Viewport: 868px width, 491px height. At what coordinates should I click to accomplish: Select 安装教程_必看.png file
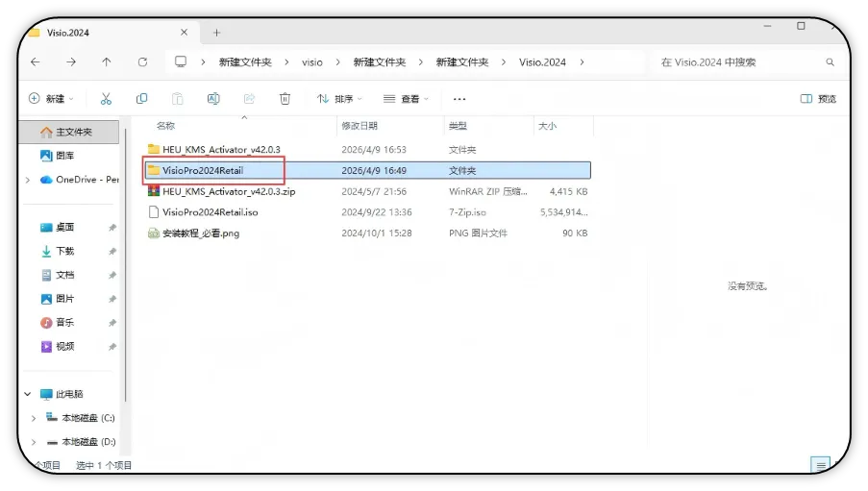pyautogui.click(x=367, y=233)
